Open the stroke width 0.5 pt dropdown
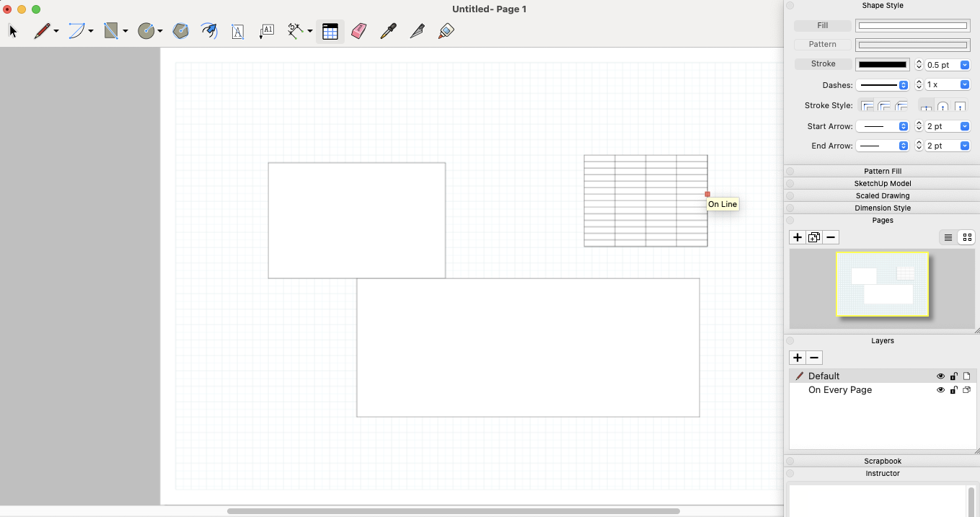Viewport: 980px width, 517px height. tap(964, 65)
